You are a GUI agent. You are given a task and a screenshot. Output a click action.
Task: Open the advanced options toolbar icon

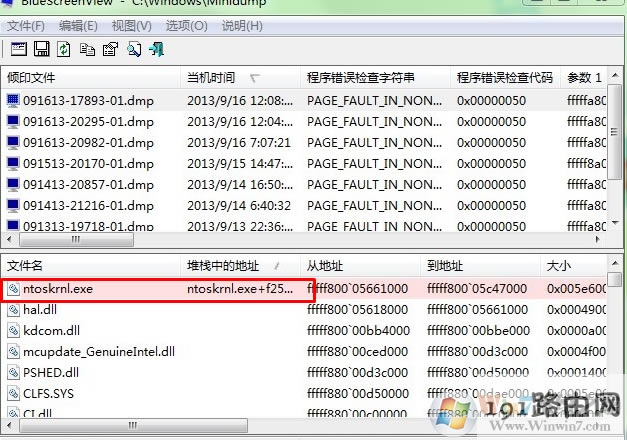19,49
